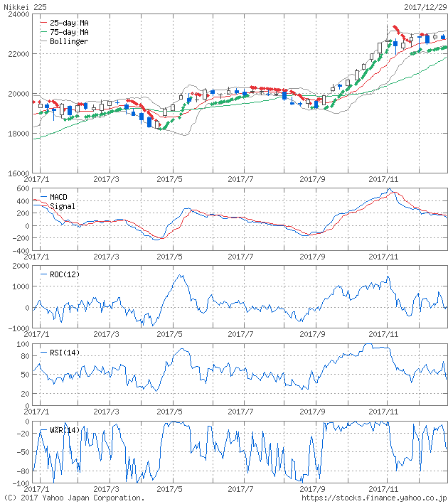The height and width of the screenshot is (504, 448).
Task: Select the Signal legend label
Action: [x=63, y=206]
